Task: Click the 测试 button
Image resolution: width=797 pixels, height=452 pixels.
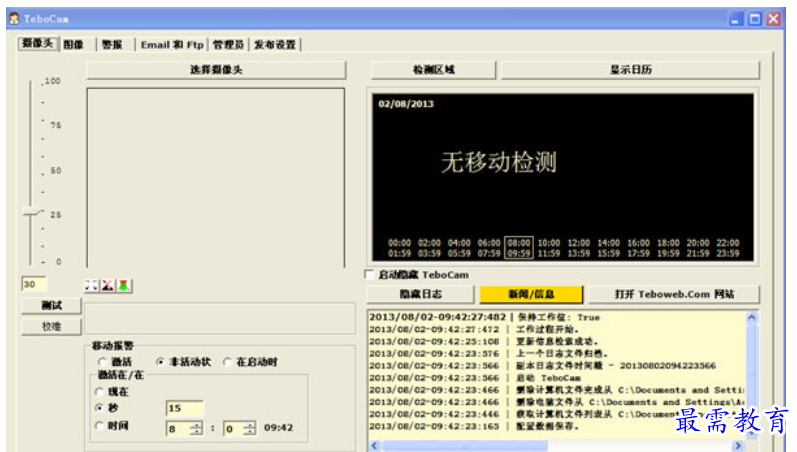Action: pyautogui.click(x=51, y=305)
